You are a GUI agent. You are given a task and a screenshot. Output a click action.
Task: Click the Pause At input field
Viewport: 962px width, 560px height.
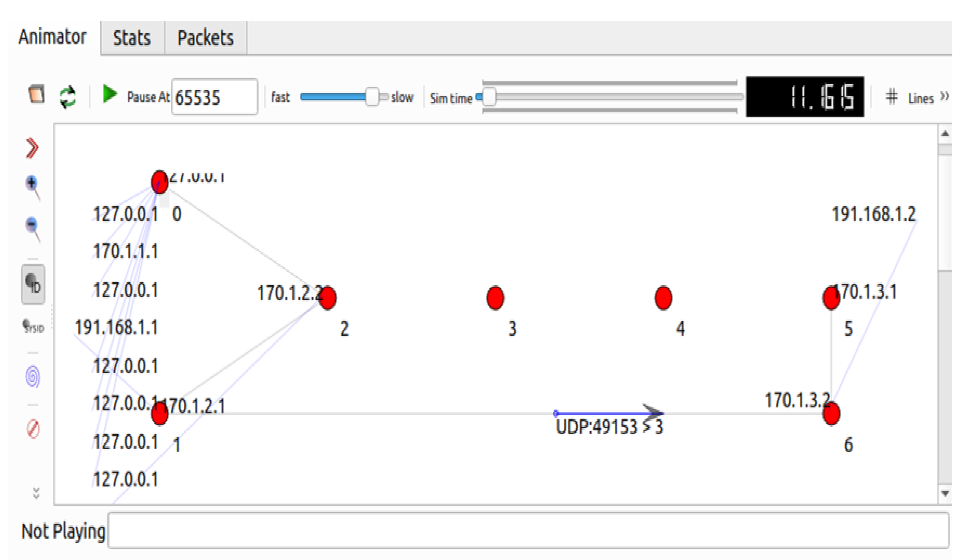pos(215,97)
